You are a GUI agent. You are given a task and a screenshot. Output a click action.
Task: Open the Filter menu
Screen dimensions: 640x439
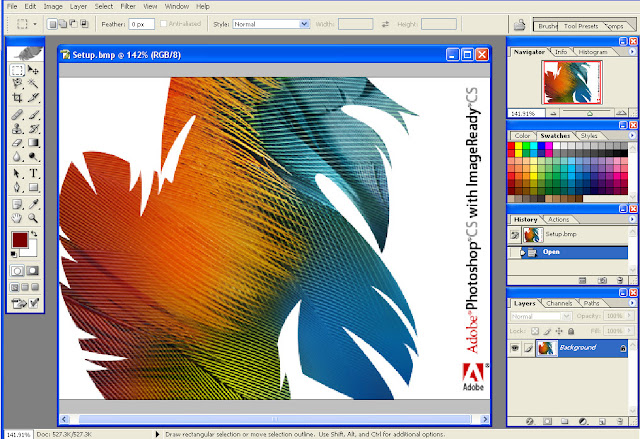tap(128, 7)
